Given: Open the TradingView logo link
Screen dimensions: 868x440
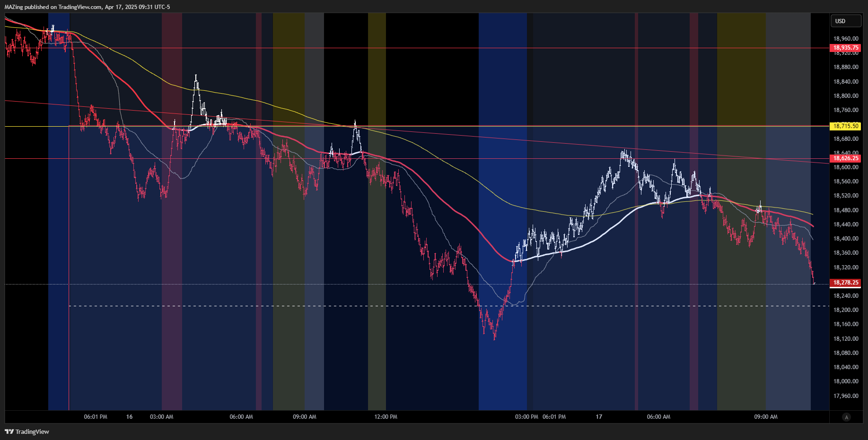Looking at the screenshot, I should [x=27, y=431].
